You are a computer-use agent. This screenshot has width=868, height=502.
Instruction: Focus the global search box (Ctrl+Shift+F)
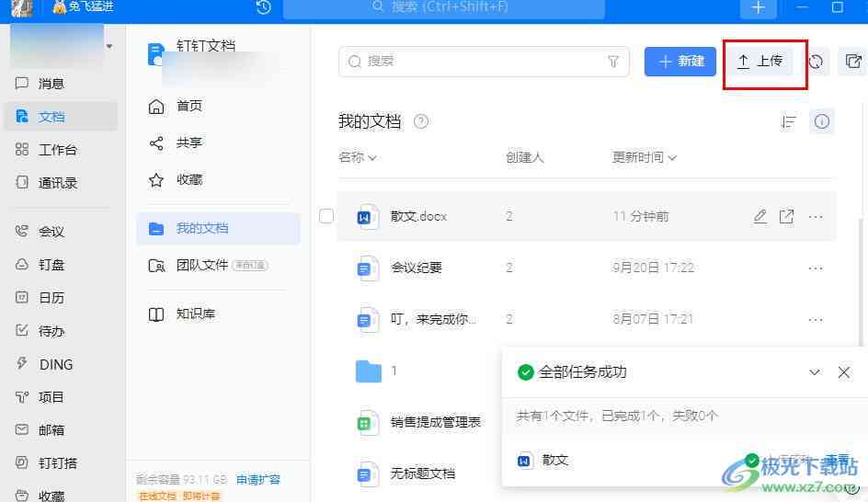[x=443, y=8]
